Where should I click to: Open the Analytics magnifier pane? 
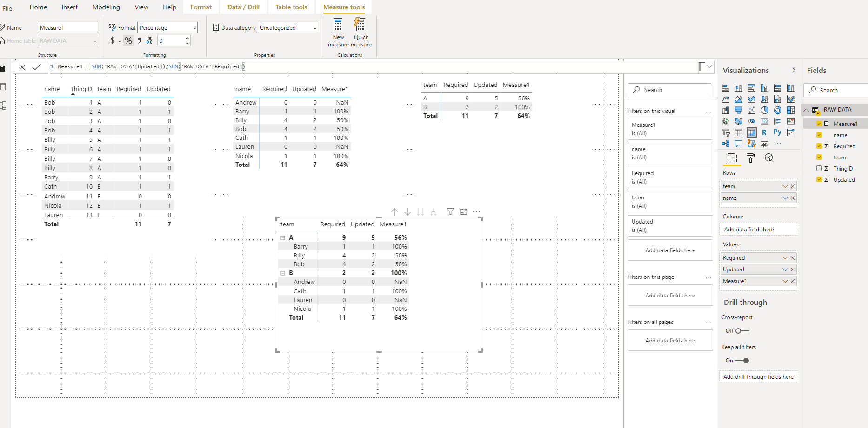[x=769, y=158]
